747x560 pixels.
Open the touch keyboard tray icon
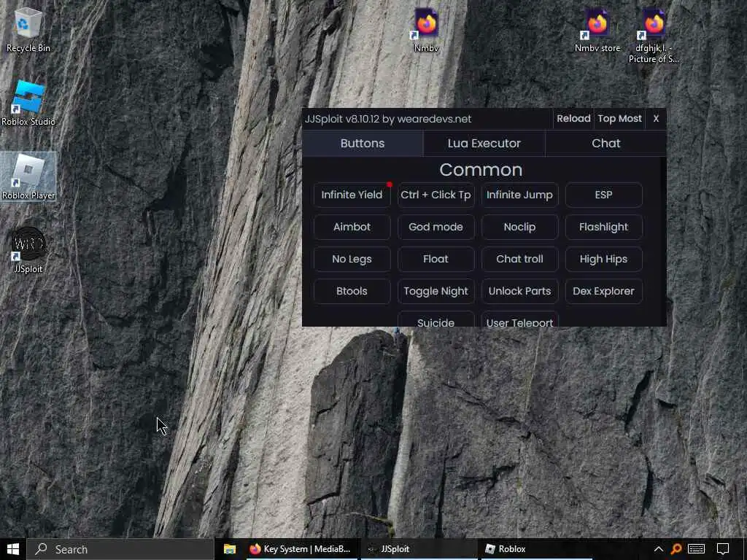pyautogui.click(x=696, y=549)
